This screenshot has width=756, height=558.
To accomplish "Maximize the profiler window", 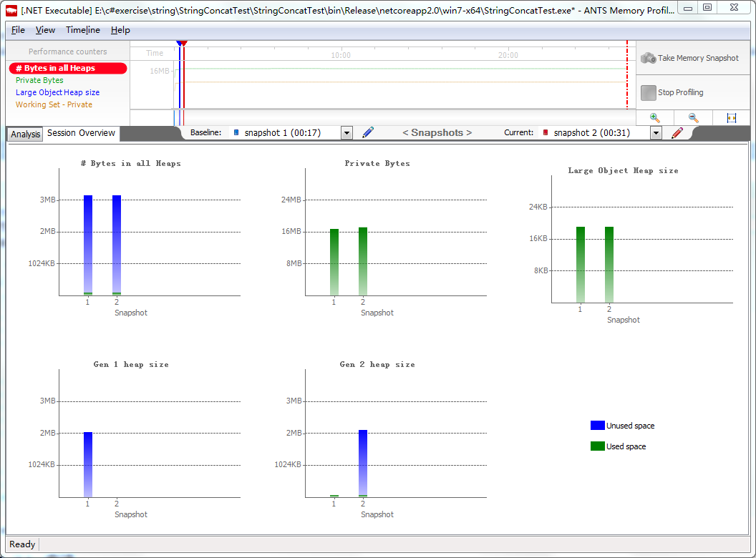I will point(707,7).
